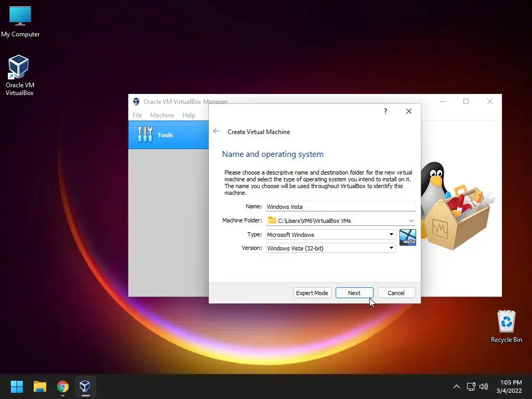Click the 'Name and operating system' heading
Screen dimensions: 532x399
tap(272, 154)
